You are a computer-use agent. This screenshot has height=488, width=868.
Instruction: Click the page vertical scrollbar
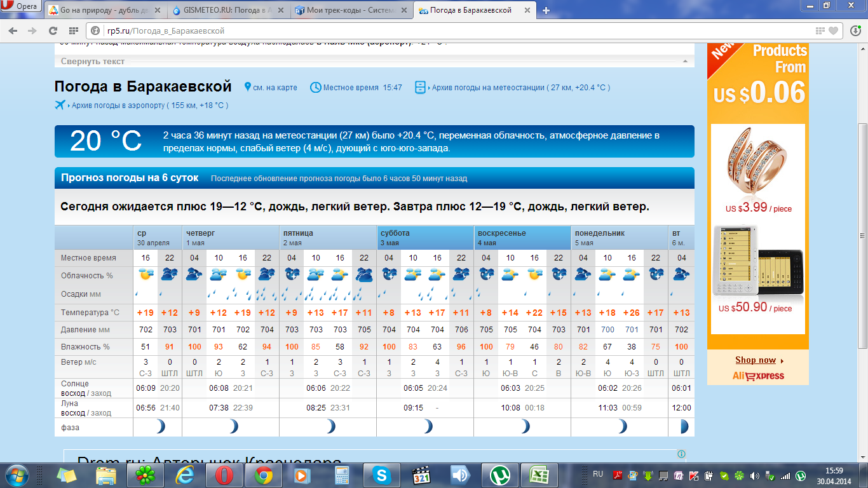tap(862, 235)
